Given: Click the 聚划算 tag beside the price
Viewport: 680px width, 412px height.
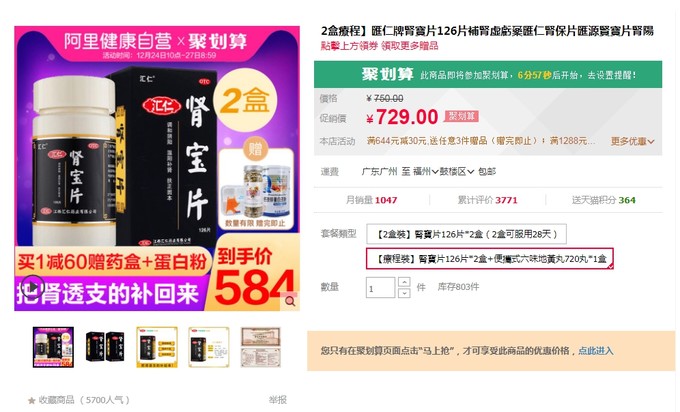Looking at the screenshot, I should [x=461, y=116].
